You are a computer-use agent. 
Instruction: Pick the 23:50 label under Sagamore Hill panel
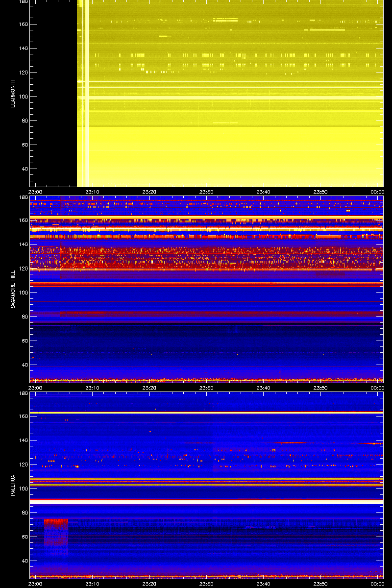320,388
